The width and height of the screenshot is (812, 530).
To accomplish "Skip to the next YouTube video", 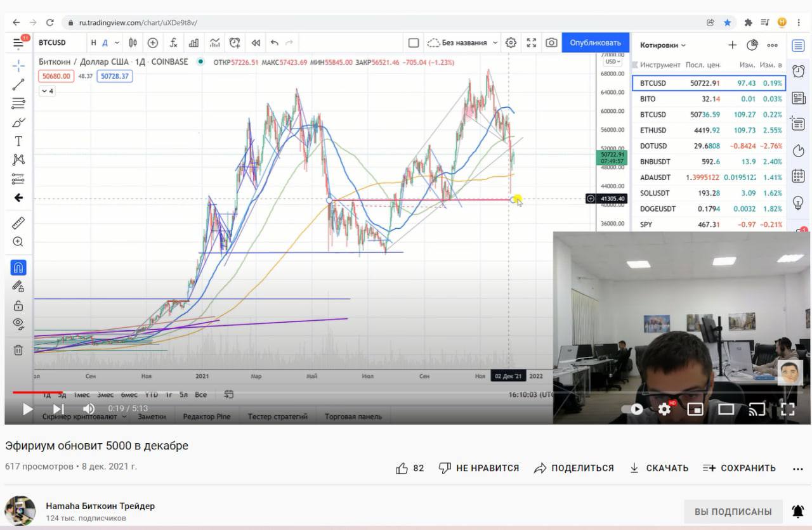I will pyautogui.click(x=58, y=409).
